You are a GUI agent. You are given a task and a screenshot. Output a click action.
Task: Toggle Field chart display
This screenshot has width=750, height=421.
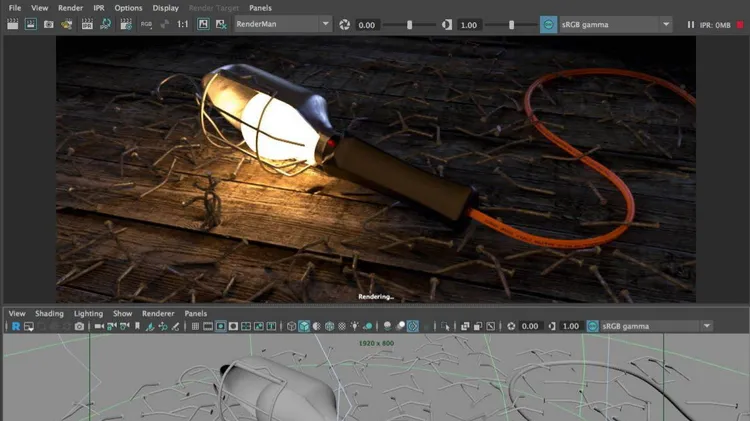coord(246,326)
